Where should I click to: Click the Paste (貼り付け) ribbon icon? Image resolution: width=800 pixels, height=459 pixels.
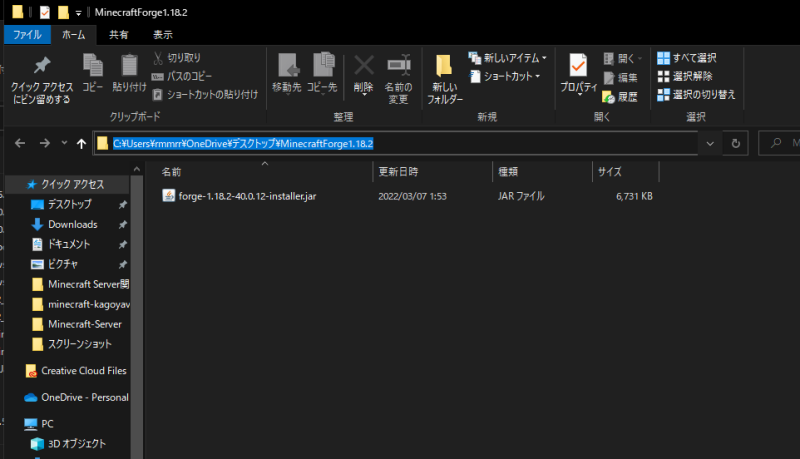pos(129,73)
